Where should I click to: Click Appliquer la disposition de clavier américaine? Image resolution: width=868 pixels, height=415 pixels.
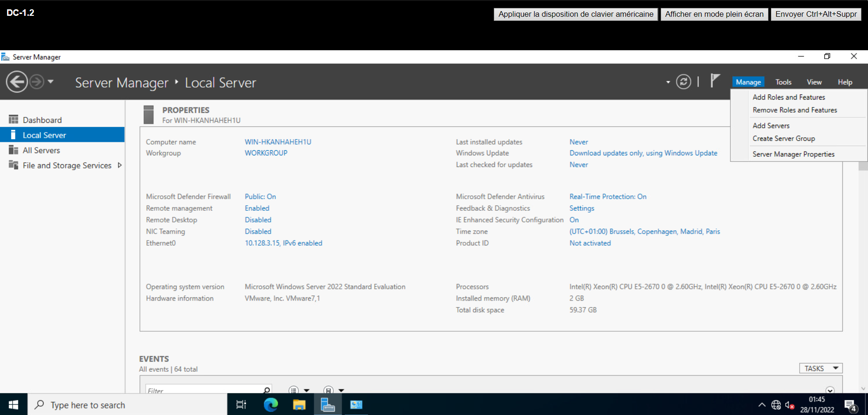tap(576, 14)
